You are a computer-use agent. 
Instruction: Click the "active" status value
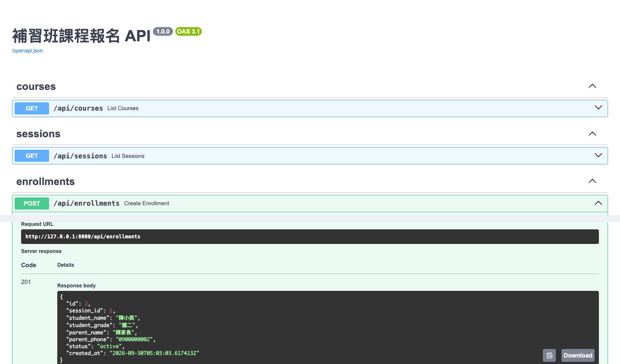tap(110, 346)
